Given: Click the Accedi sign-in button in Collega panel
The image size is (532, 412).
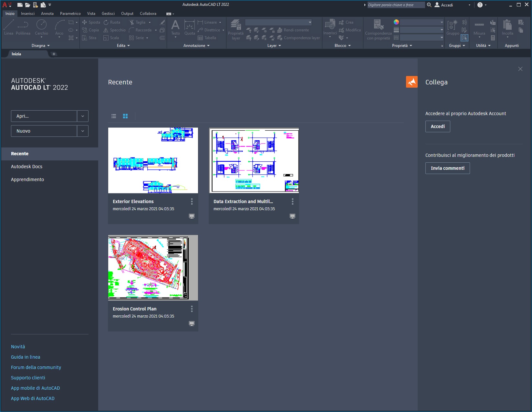Looking at the screenshot, I should 438,126.
